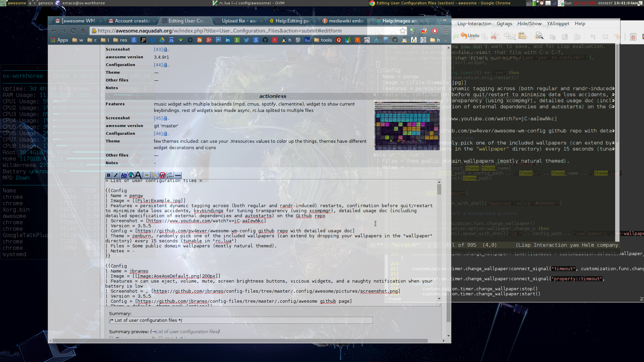Open YASnippet menu in Emacs

point(558,23)
